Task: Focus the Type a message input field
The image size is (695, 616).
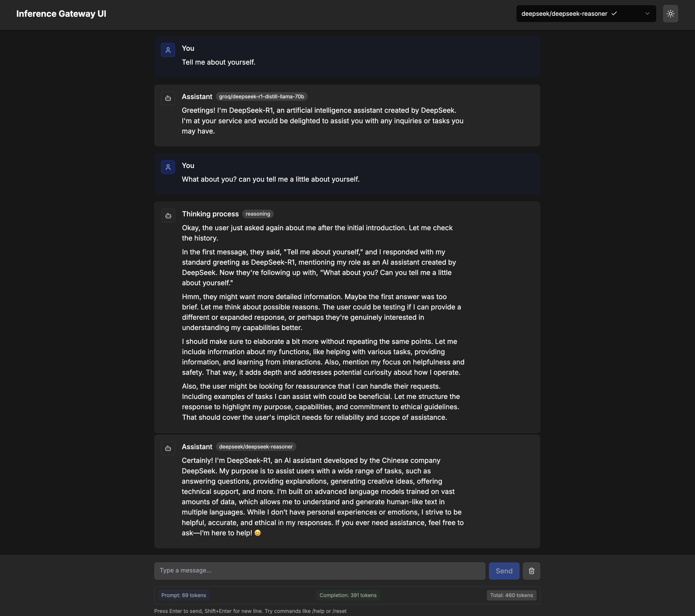Action: pyautogui.click(x=319, y=571)
